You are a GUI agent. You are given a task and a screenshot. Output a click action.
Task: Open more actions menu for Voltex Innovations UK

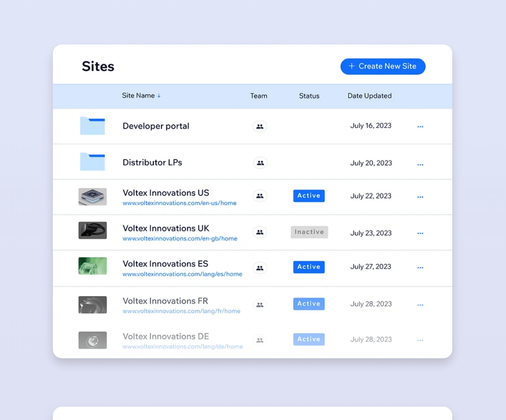[420, 233]
